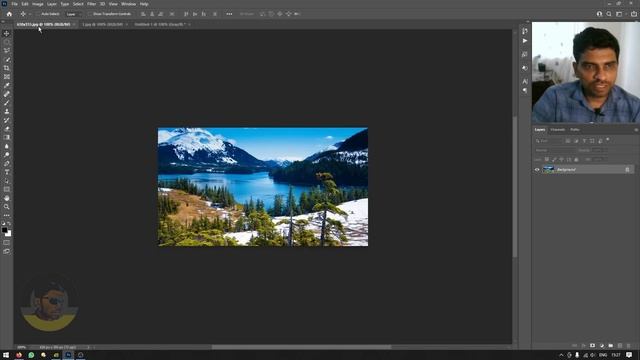Open the Auto-Select Layer dropdown
The image size is (640, 360).
tap(73, 14)
